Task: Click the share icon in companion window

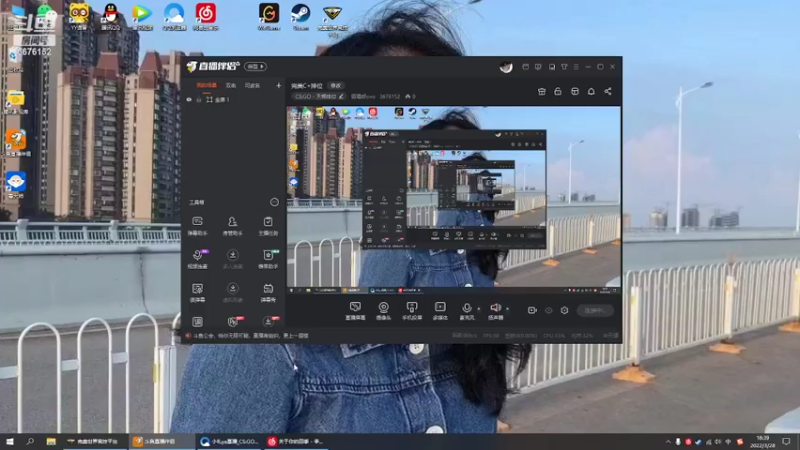Action: click(608, 91)
